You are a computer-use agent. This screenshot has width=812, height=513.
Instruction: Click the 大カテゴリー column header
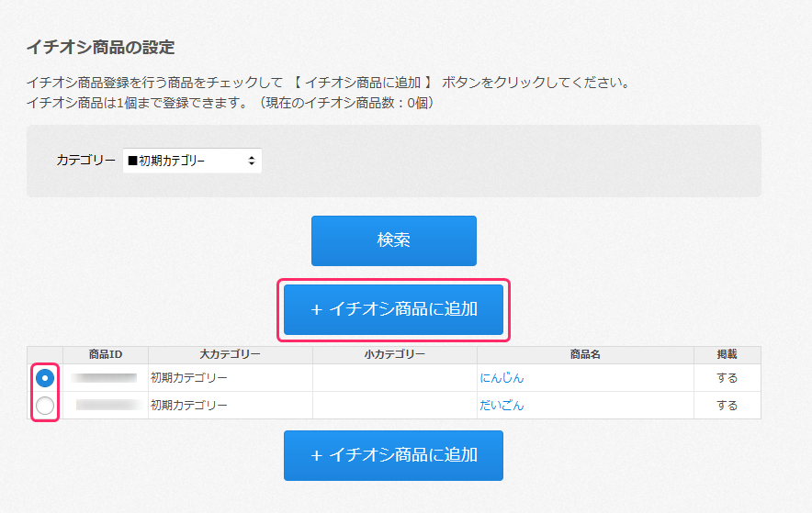click(x=230, y=354)
